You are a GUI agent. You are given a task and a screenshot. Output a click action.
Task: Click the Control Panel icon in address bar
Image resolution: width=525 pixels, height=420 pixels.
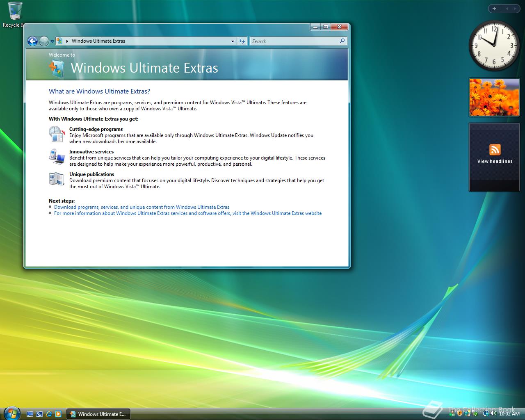60,41
